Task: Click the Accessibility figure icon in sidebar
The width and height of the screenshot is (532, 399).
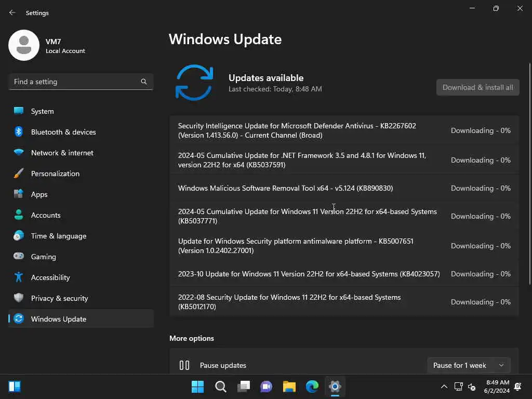Action: [19, 277]
